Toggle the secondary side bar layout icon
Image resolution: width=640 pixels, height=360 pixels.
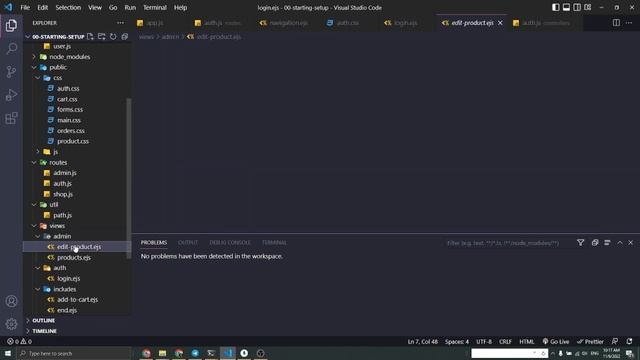[577, 7]
